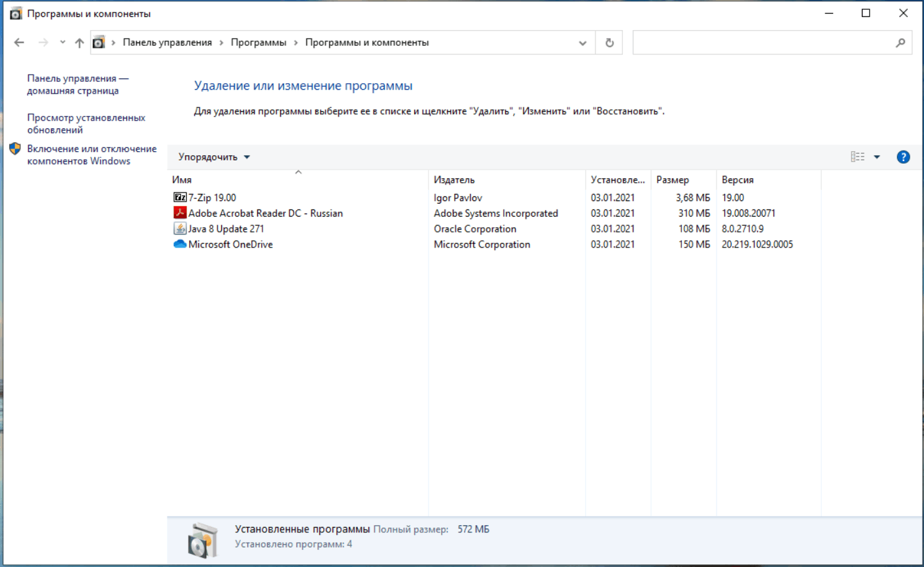Click the Microsoft OneDrive cloud icon
Viewport: 924px width, 567px height.
click(x=180, y=244)
